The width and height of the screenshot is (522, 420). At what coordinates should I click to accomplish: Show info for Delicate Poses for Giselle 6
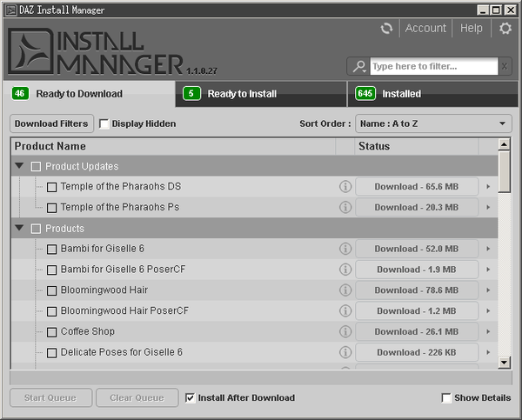[345, 352]
